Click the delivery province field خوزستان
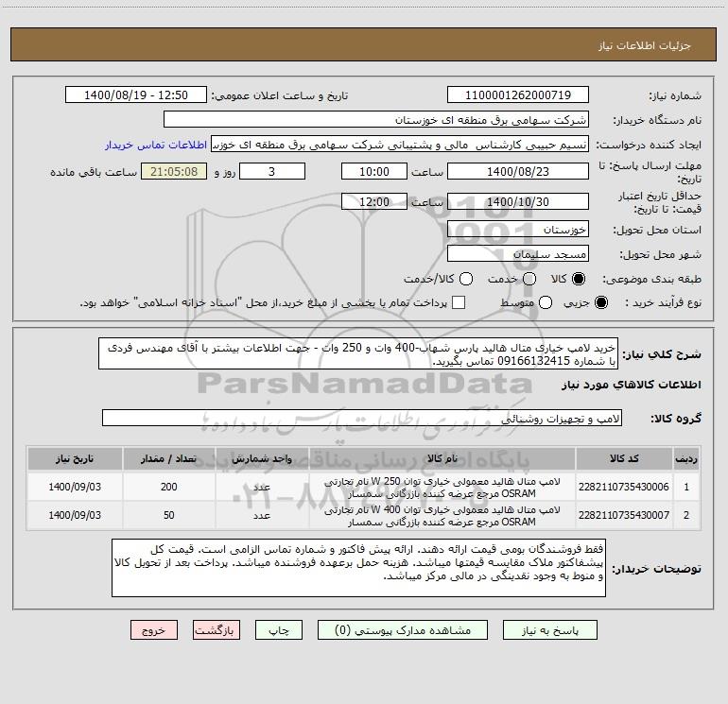The width and height of the screenshot is (728, 704). click(x=518, y=229)
